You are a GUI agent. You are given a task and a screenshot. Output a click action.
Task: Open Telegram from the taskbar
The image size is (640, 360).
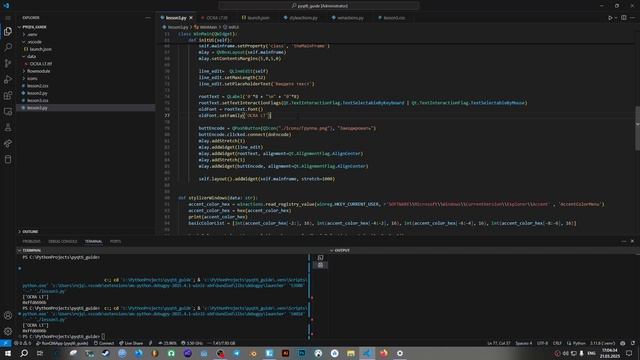point(237,353)
